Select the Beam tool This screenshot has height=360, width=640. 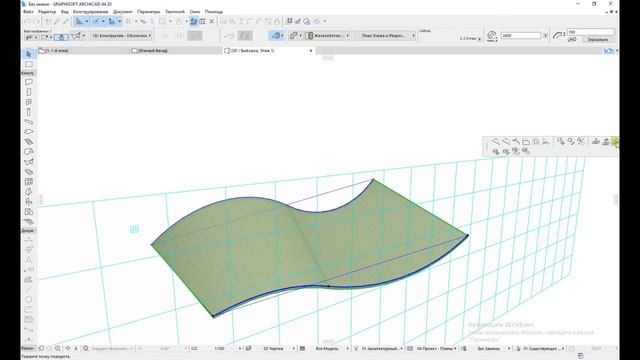click(x=29, y=122)
